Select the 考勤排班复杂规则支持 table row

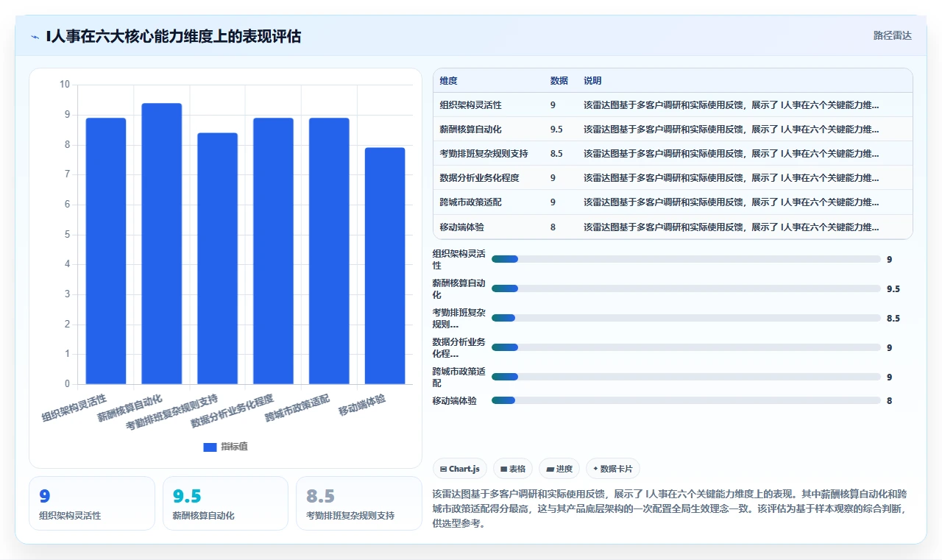(x=673, y=154)
